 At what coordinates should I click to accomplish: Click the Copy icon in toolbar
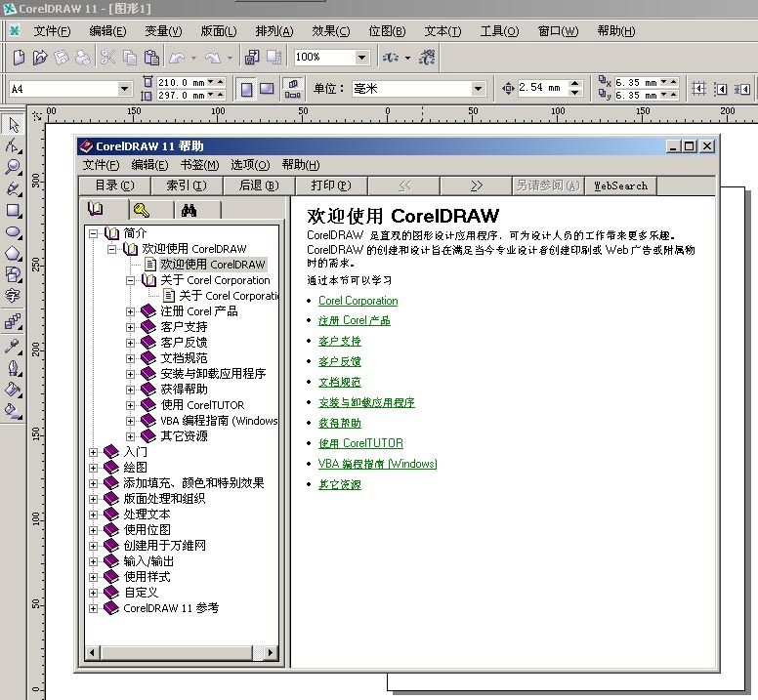[130, 58]
